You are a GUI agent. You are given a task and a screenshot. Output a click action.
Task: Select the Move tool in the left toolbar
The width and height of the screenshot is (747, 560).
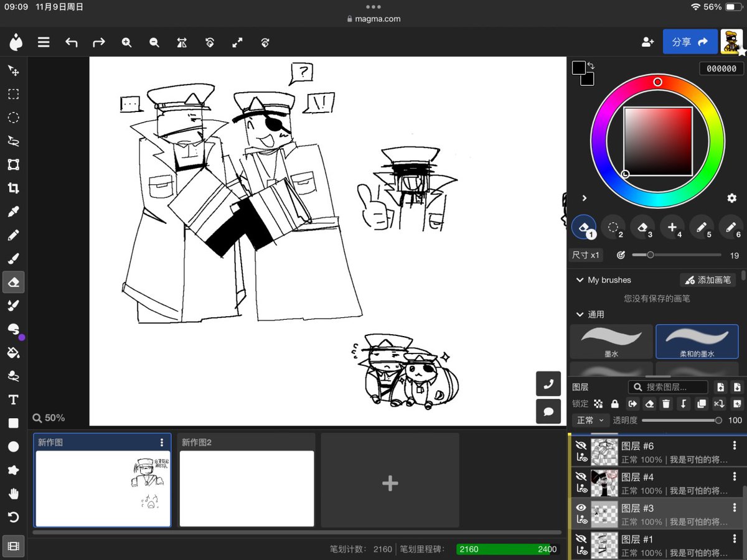click(14, 70)
